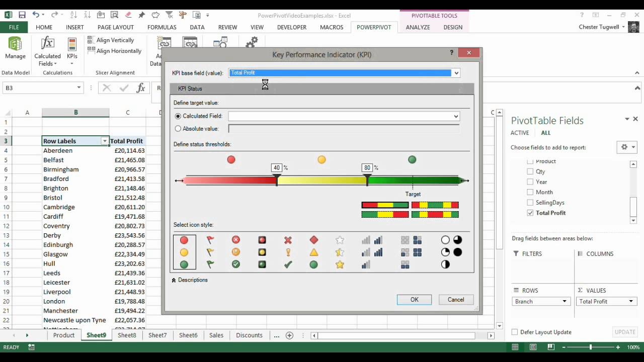This screenshot has height=362, width=644.
Task: Check the SellingDays field checkbox
Action: click(530, 203)
